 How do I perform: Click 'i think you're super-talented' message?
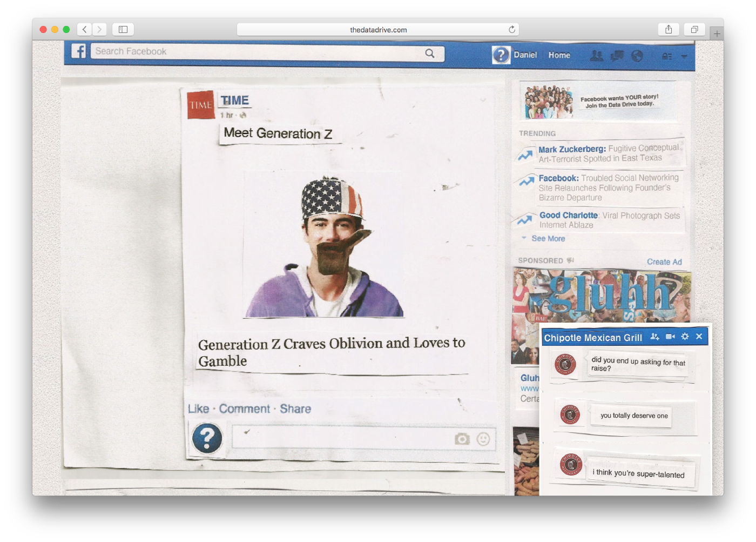point(638,473)
